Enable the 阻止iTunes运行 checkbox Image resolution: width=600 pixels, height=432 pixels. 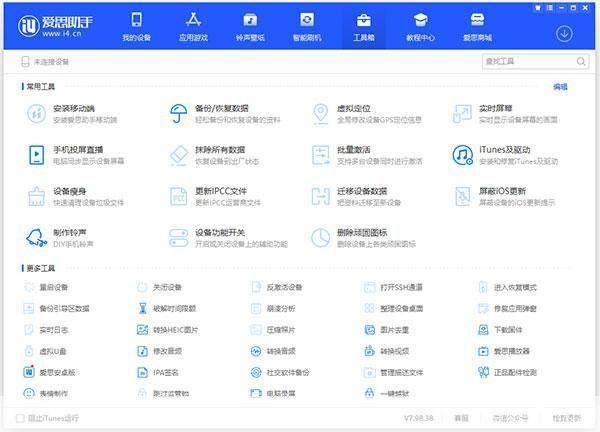[x=21, y=417]
